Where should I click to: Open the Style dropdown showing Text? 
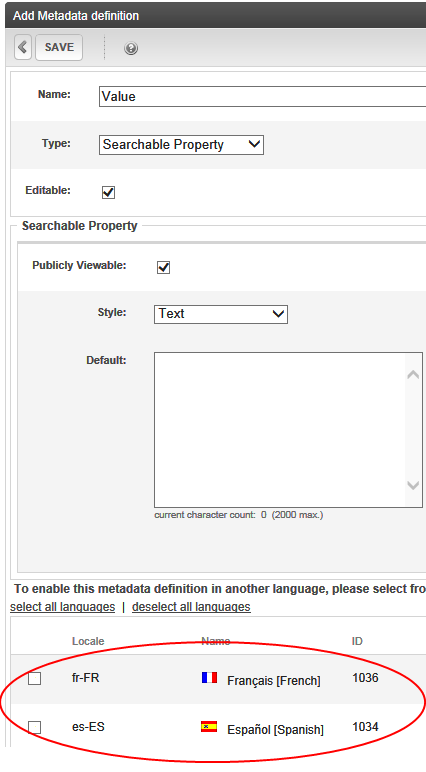(x=221, y=314)
